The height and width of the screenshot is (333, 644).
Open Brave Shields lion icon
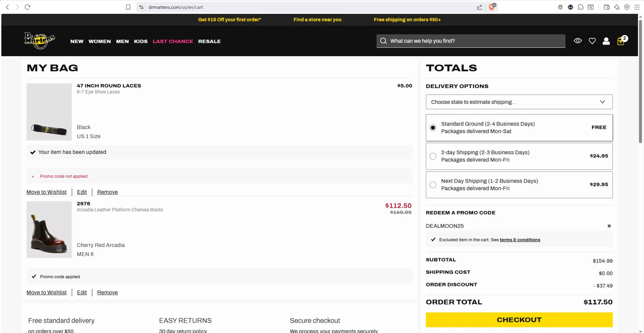pyautogui.click(x=492, y=7)
